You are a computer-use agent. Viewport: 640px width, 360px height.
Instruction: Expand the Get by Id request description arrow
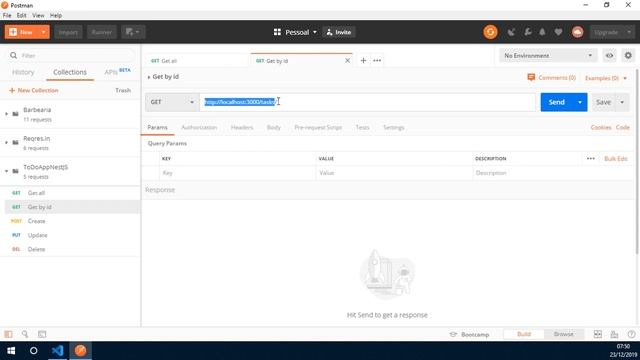point(149,77)
